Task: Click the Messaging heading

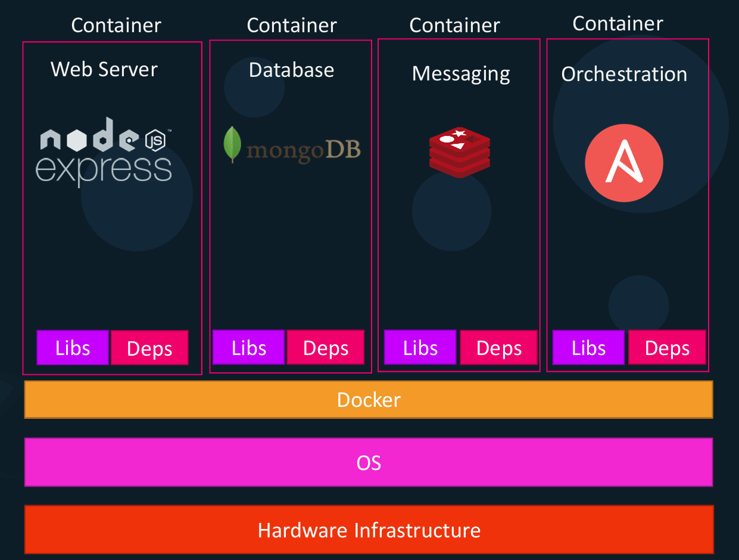Action: pos(461,74)
